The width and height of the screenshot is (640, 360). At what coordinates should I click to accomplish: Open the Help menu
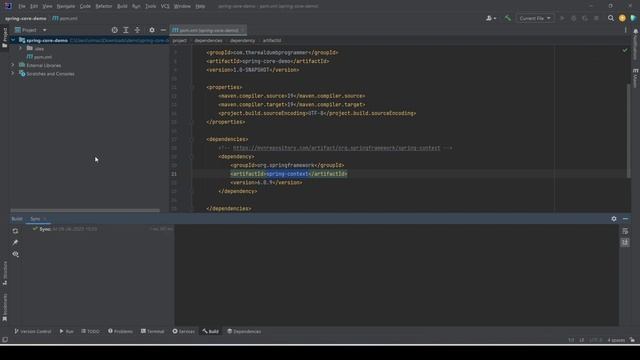click(200, 7)
